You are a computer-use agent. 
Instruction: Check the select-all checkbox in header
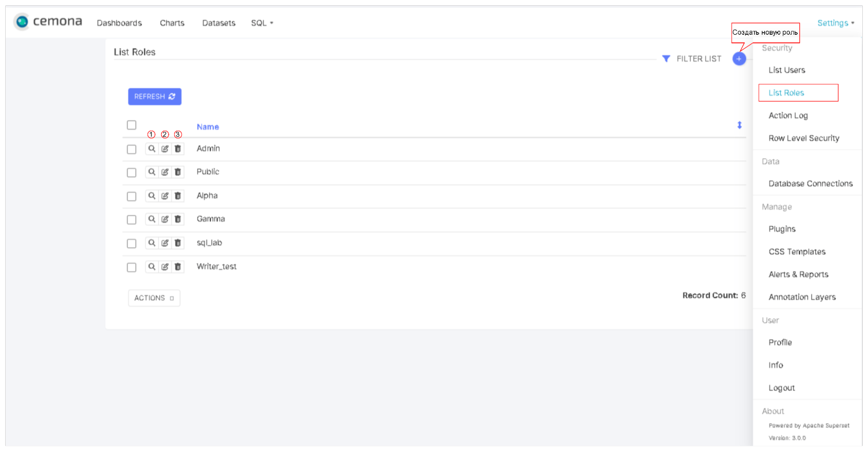click(x=132, y=125)
